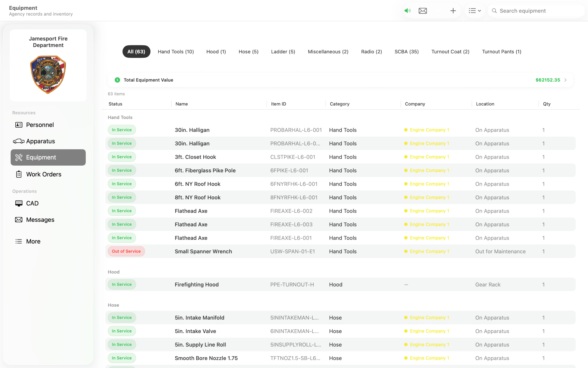Viewport: 588px width, 368px height.
Task: Switch to Miscellaneous (2) tab
Action: click(328, 52)
